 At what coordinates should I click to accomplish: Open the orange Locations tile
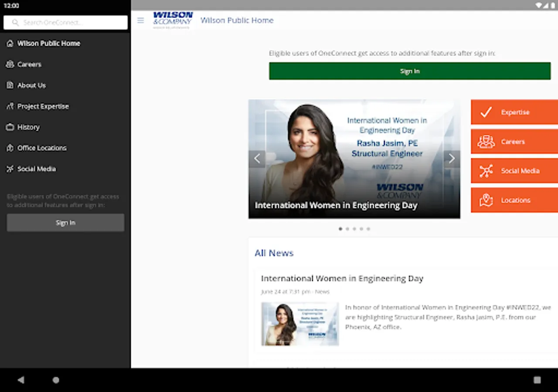(514, 200)
